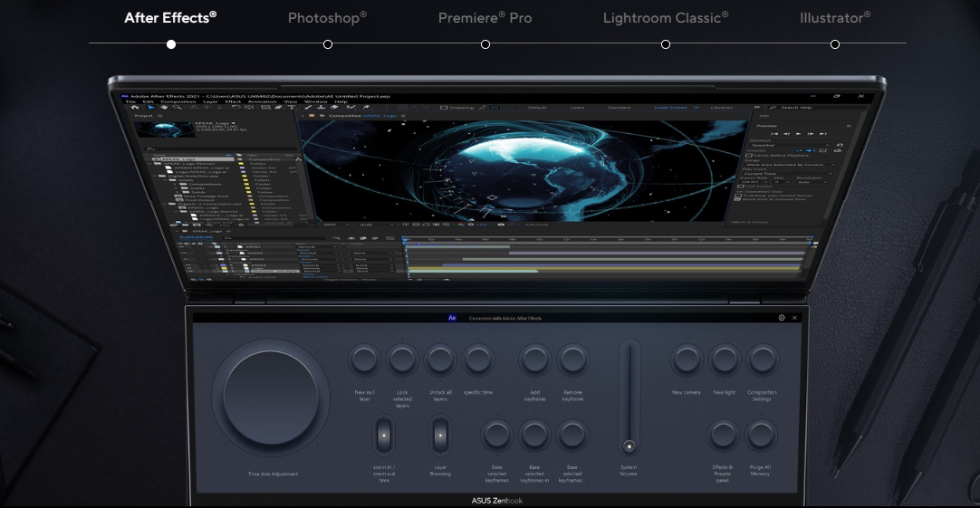
Task: Click the specific time knob
Action: point(478,359)
